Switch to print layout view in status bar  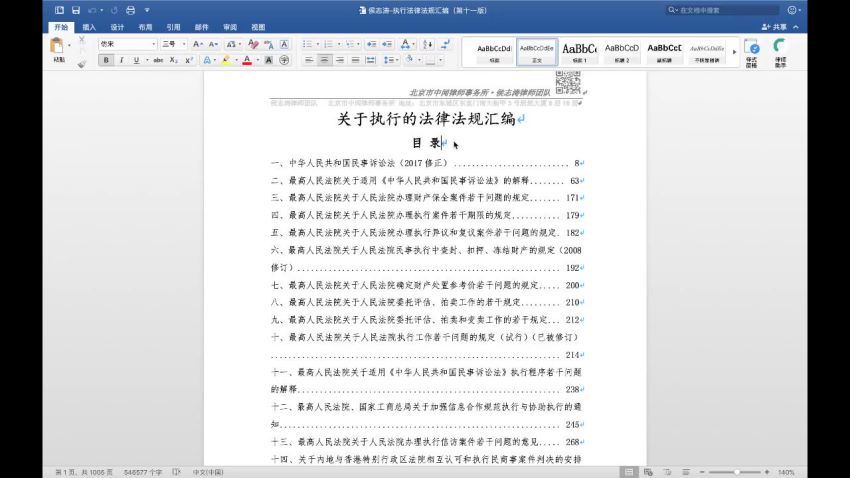(629, 472)
